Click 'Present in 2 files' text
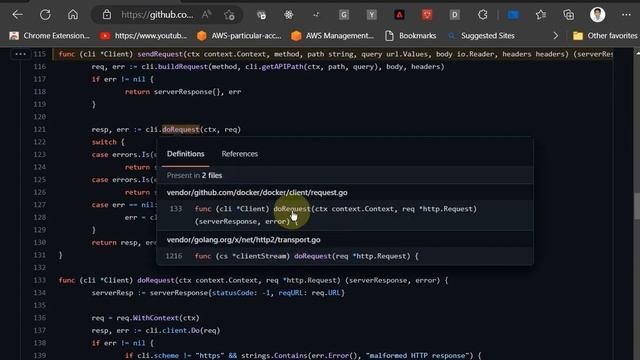Screen dimensions: 640x360 (194, 176)
